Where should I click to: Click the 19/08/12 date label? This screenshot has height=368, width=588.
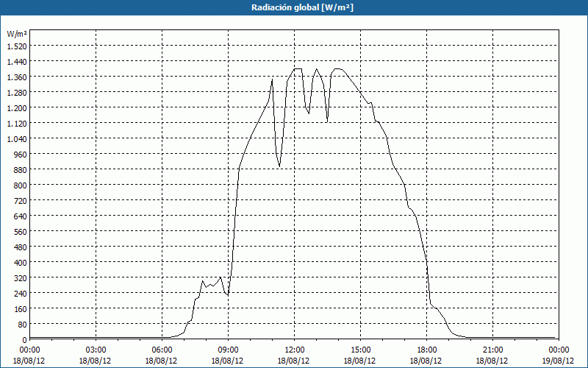pos(558,361)
